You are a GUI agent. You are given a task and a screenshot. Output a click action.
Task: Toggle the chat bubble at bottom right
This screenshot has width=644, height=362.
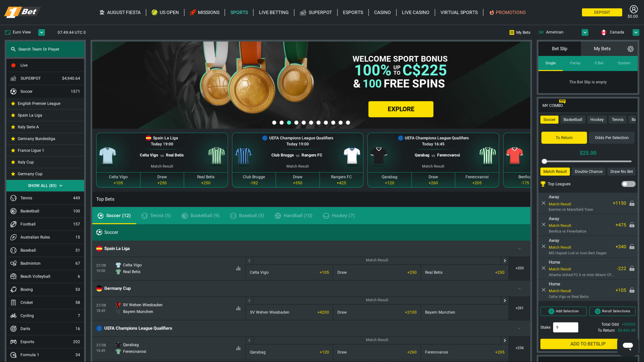(628, 346)
